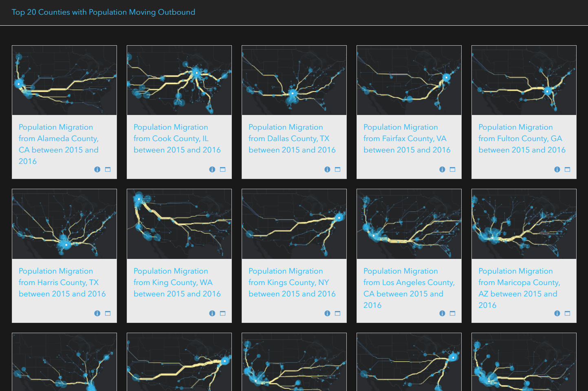The image size is (588, 391).
Task: Open Harris County, TX migration map thumbnail
Action: [64, 224]
